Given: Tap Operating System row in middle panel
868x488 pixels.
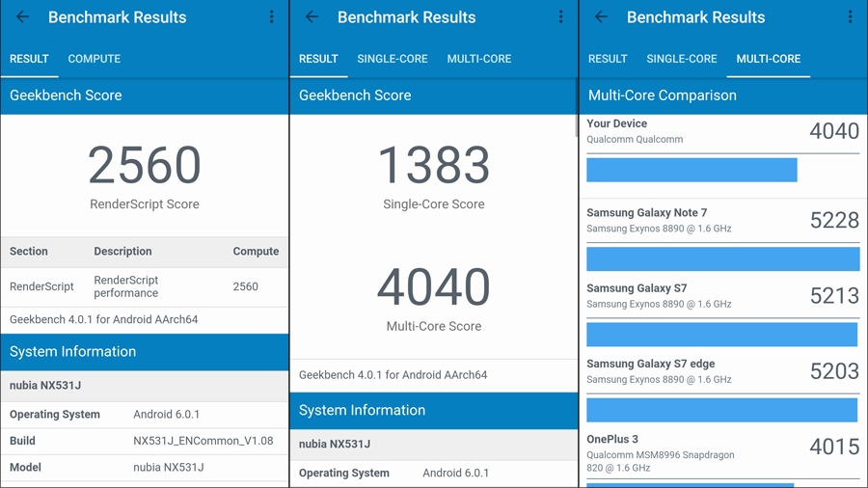Looking at the screenshot, I should (x=434, y=474).
